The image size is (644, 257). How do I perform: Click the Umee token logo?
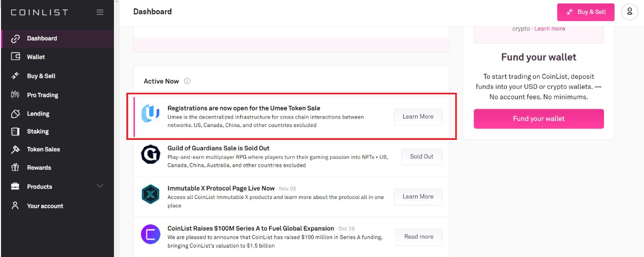pos(150,114)
